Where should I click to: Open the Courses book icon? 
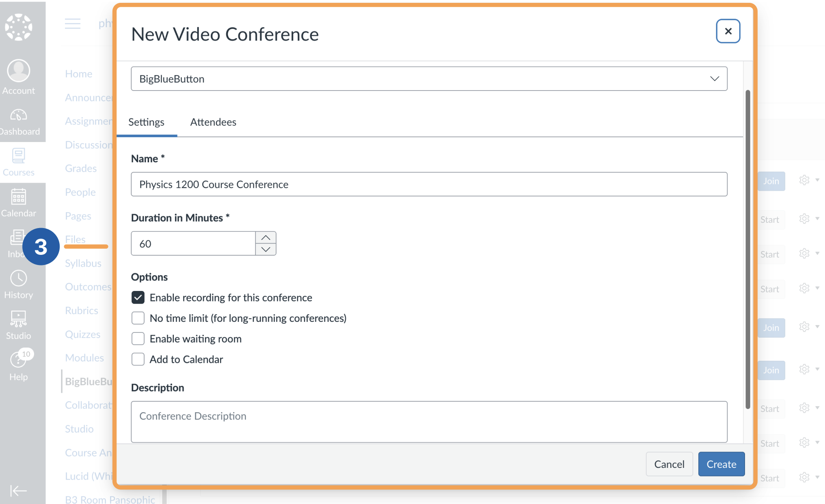[19, 156]
